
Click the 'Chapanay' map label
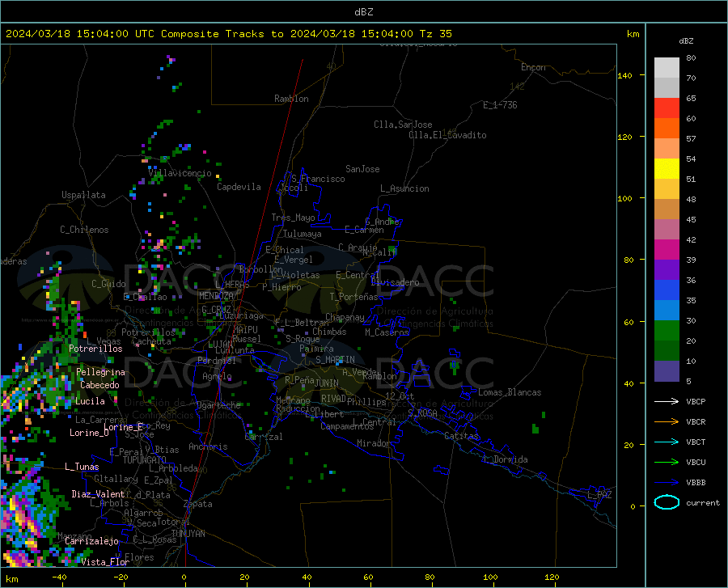[345, 317]
